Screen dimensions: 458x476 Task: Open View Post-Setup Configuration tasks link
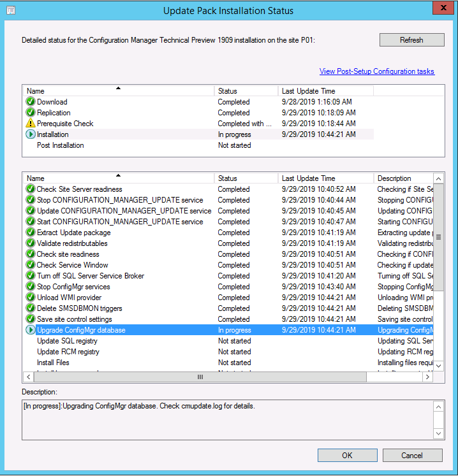(x=377, y=71)
